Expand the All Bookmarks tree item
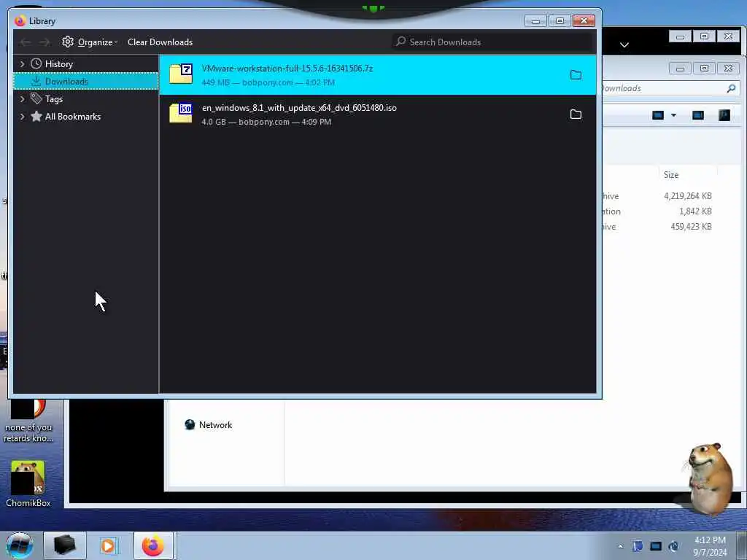The height and width of the screenshot is (560, 747). click(22, 117)
